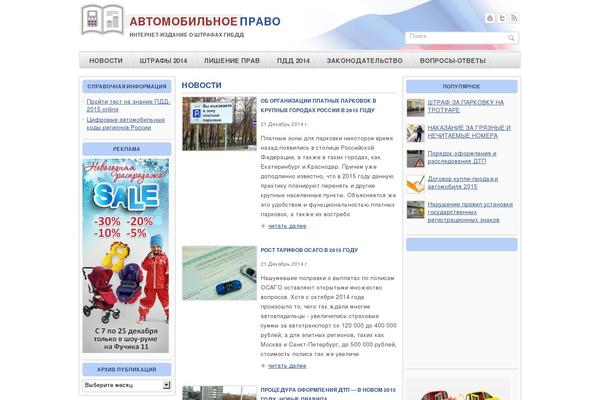Screen dimensions: 600x400
Task: Open Нарушение правил установки регистрационных знаков link
Action: coord(470,212)
